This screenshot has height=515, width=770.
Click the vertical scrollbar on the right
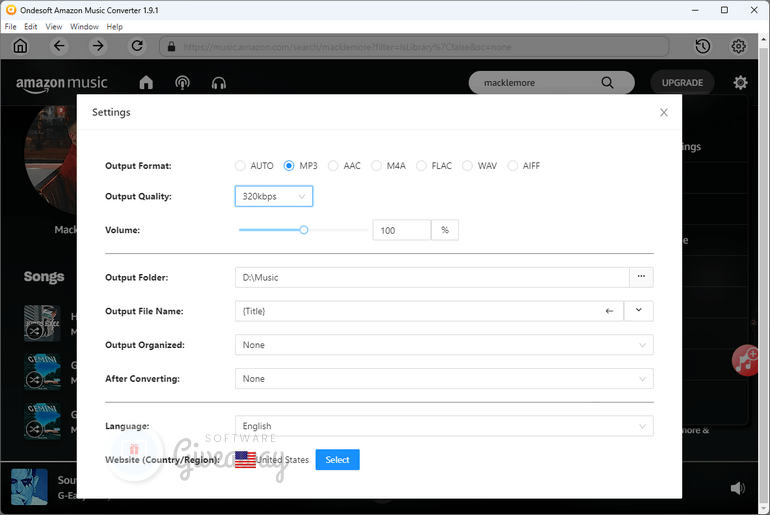click(764, 274)
